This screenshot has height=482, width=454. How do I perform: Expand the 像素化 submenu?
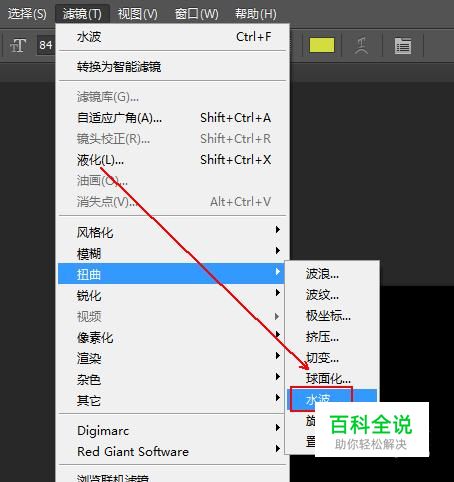coord(171,337)
